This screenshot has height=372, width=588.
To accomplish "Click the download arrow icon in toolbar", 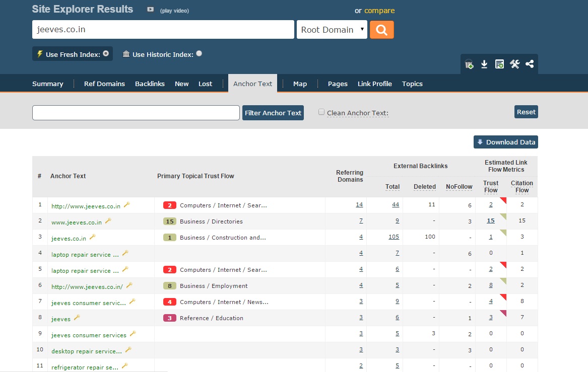I will 484,64.
